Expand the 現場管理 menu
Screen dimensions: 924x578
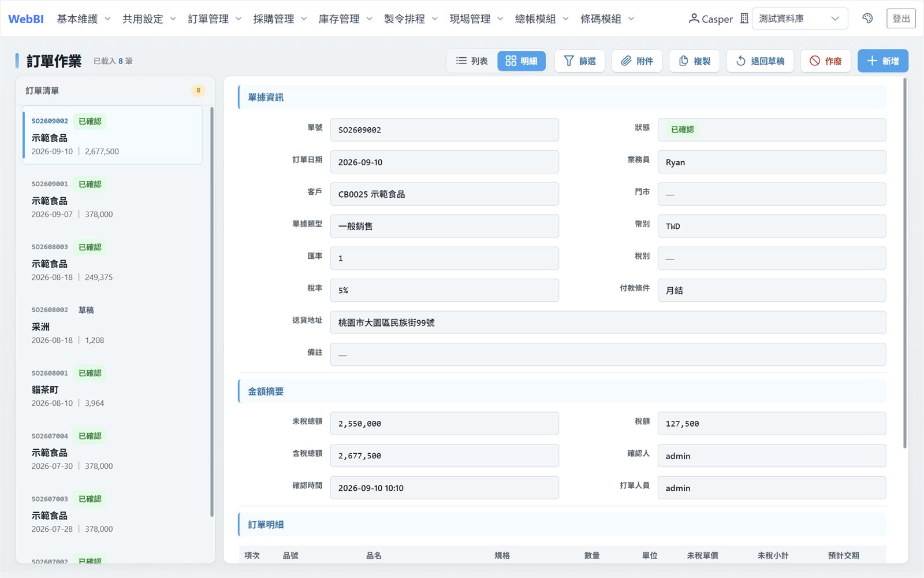click(476, 19)
